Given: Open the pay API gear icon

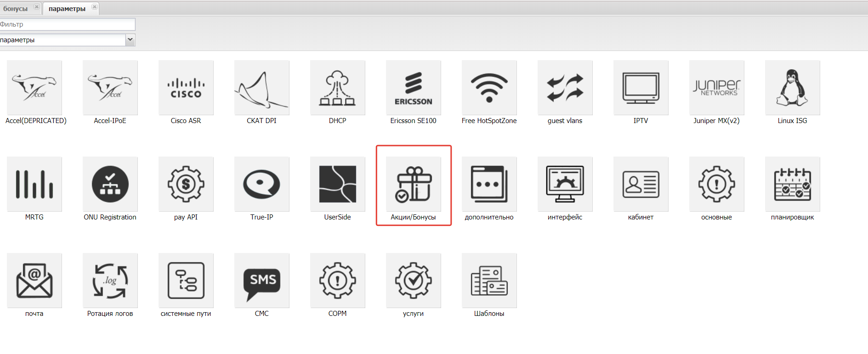Looking at the screenshot, I should [186, 185].
